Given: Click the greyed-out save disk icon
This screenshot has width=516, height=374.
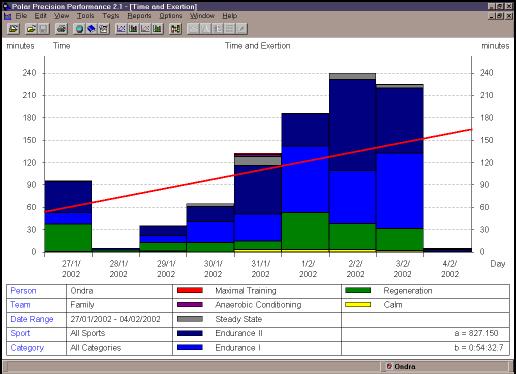Looking at the screenshot, I should (x=43, y=29).
